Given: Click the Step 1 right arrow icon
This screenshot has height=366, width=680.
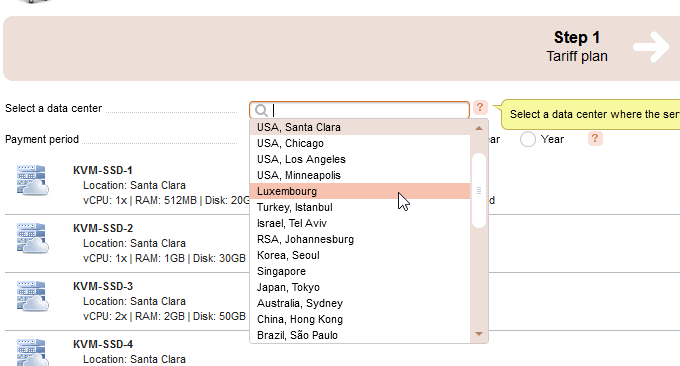Looking at the screenshot, I should coord(651,47).
